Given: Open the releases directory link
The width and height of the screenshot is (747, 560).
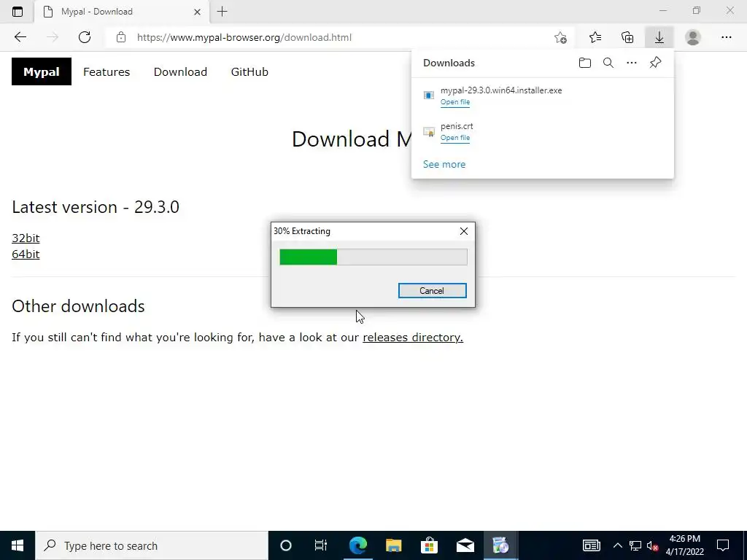Looking at the screenshot, I should point(413,337).
